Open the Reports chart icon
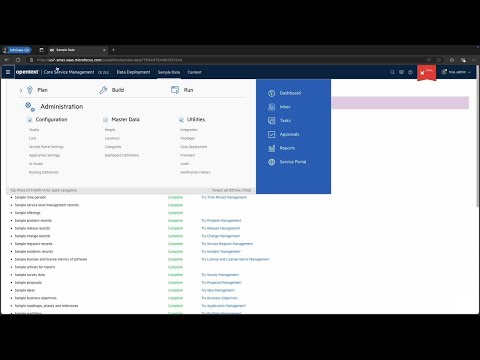Screen dimensions: 480x360 tap(272, 148)
